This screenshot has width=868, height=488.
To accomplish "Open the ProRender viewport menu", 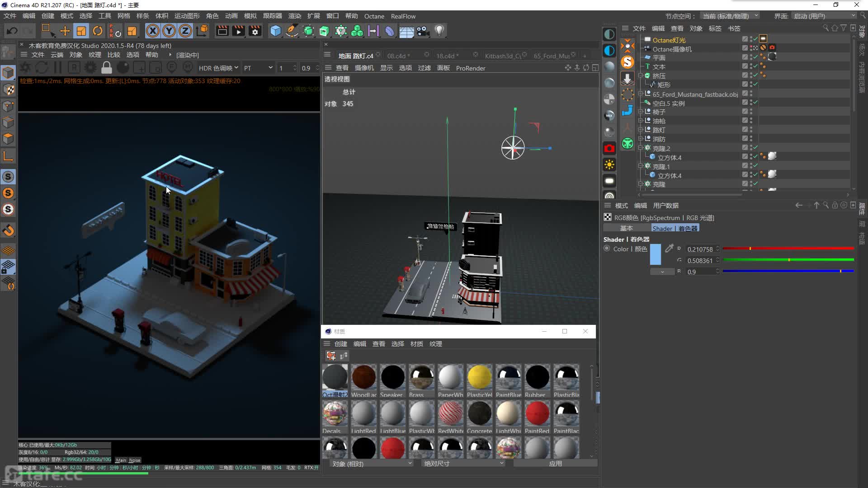I will tap(471, 68).
